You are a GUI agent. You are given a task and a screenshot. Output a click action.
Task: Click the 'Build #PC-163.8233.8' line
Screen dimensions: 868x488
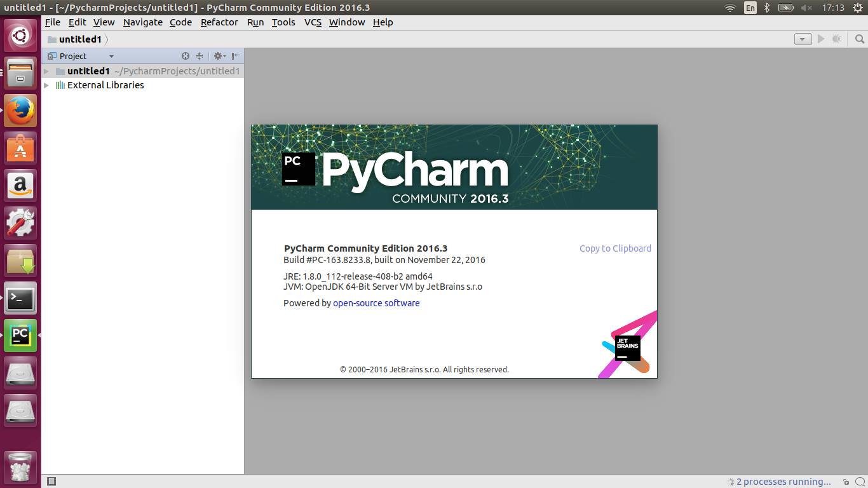(384, 260)
